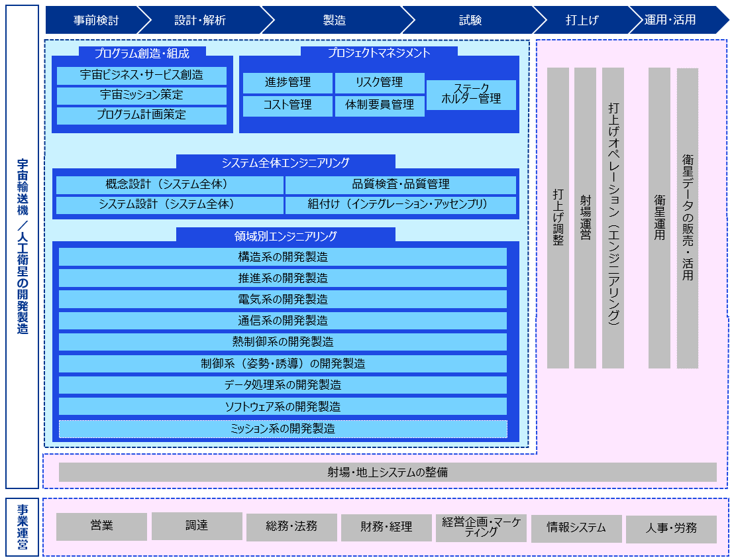Image resolution: width=734 pixels, height=560 pixels.
Task: Click 制御系（姿勢・誘導）の開発製造 row
Action: pyautogui.click(x=283, y=364)
